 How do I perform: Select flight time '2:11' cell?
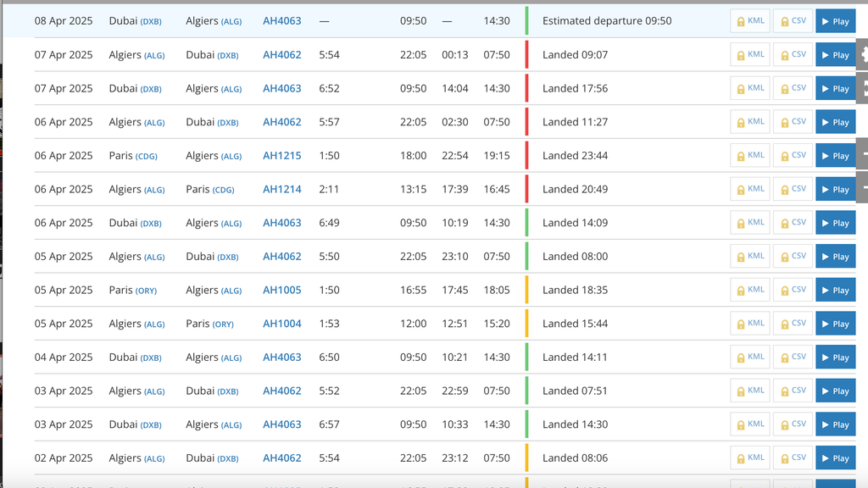tap(330, 189)
